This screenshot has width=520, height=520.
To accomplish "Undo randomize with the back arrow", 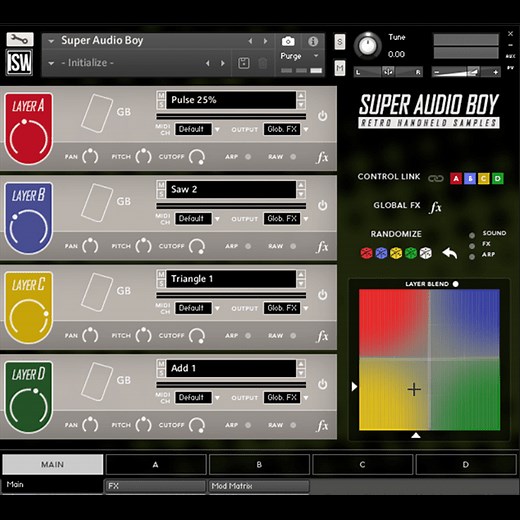I will [x=450, y=253].
